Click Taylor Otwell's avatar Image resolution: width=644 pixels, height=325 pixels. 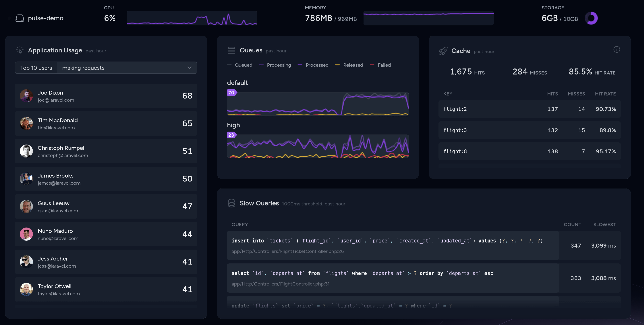click(26, 289)
